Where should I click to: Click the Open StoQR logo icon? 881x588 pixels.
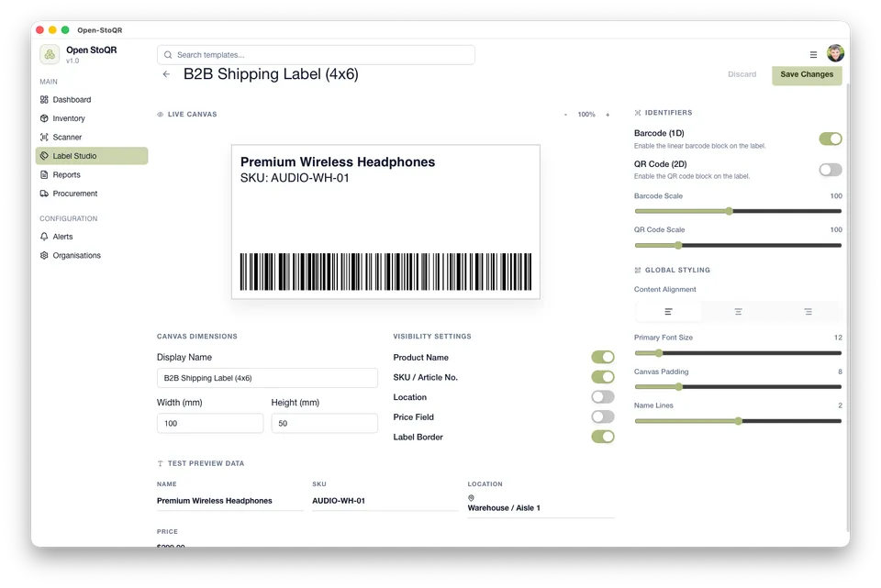click(50, 54)
